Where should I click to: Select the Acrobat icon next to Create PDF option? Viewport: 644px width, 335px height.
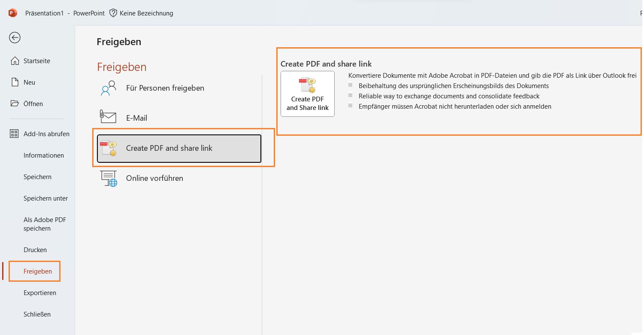pos(307,85)
